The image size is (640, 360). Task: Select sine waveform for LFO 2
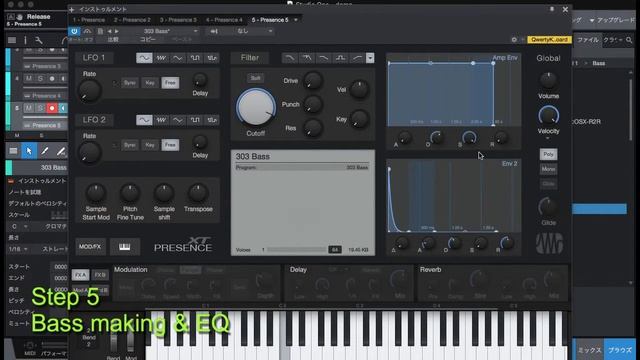(x=144, y=120)
